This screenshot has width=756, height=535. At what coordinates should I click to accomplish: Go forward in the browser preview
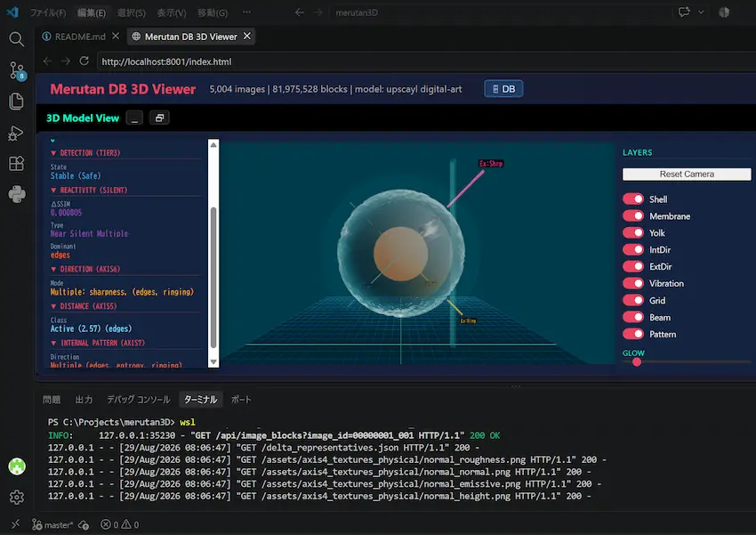click(x=66, y=61)
